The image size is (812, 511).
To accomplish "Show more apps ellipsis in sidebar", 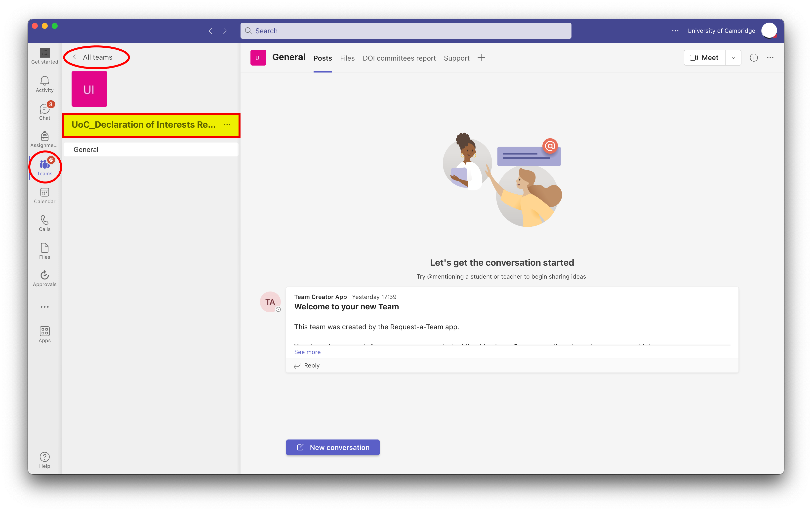I will click(44, 307).
